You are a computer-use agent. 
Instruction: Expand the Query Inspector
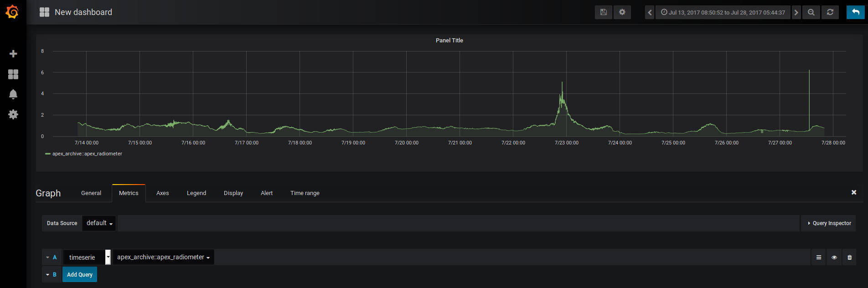click(829, 223)
